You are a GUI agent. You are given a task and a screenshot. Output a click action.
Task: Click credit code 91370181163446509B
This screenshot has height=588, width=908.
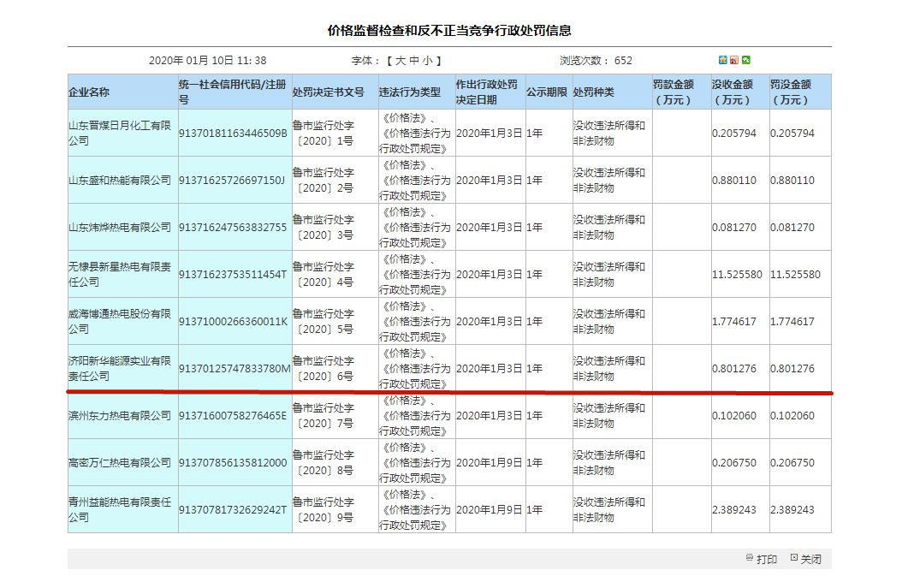tap(233, 134)
